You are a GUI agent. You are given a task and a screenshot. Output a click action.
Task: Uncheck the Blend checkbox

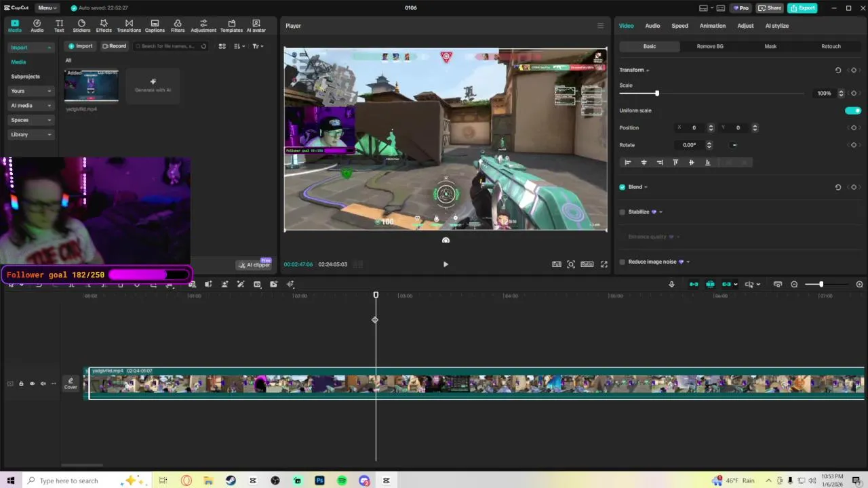(x=623, y=187)
